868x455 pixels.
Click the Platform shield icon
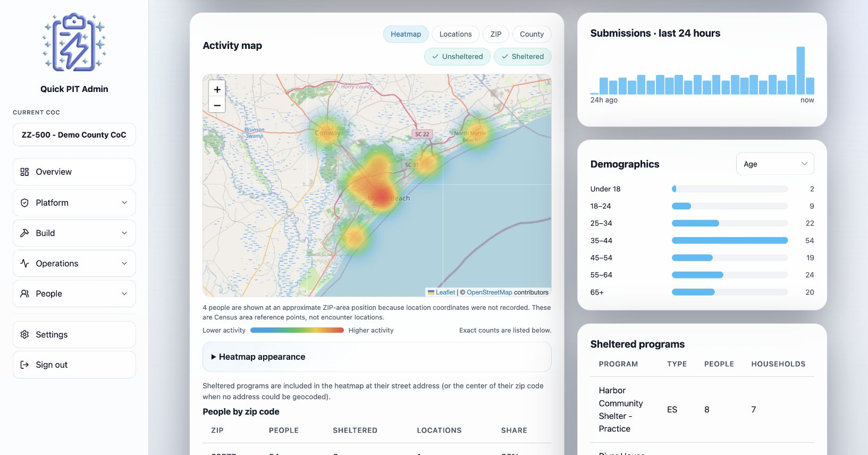coord(24,203)
